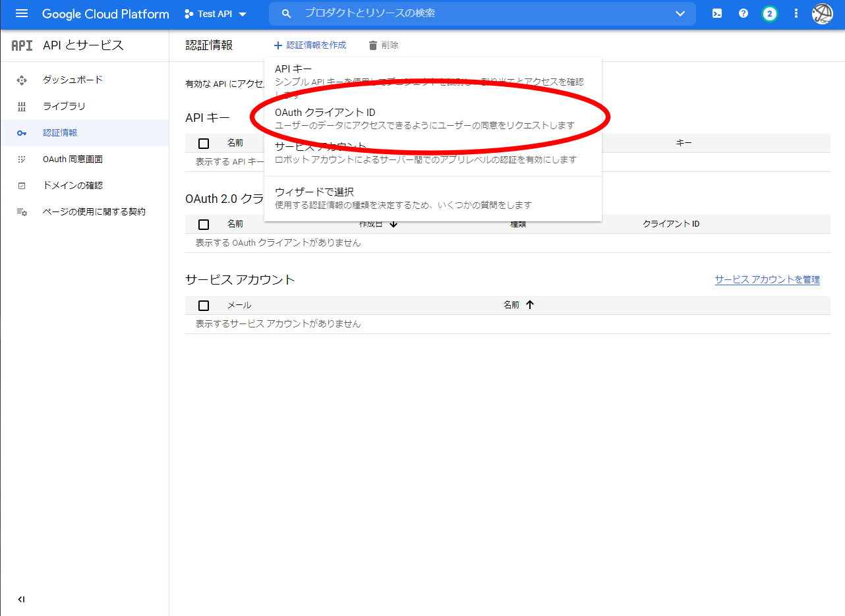Viewport: 845px width, 616px height.
Task: Choose API キー from the dropdown menu
Action: click(x=432, y=80)
